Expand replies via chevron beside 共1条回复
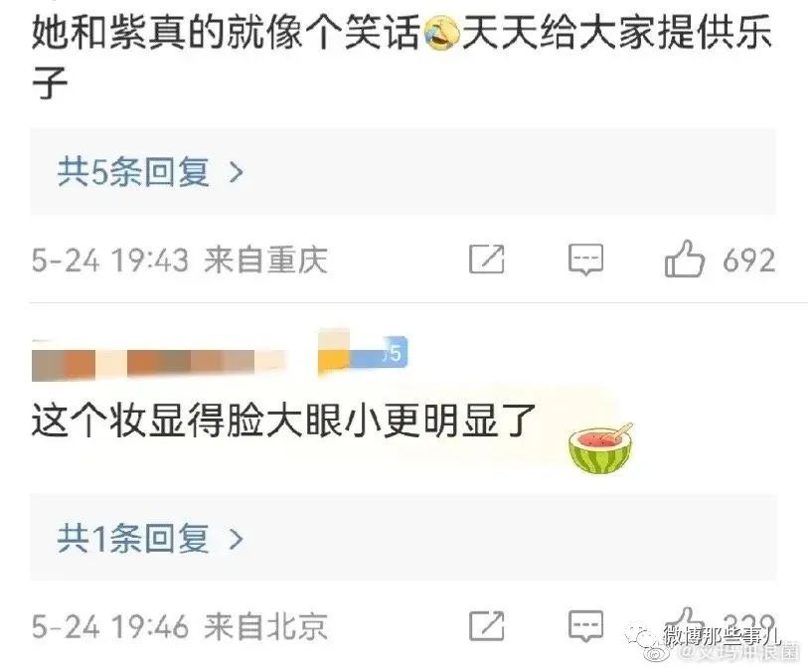 (x=236, y=539)
